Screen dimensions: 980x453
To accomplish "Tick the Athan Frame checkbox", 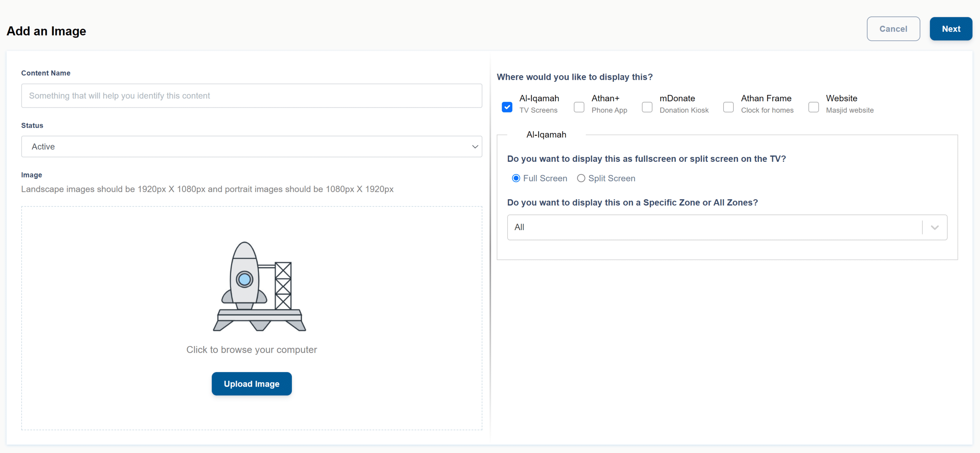I will tap(728, 107).
